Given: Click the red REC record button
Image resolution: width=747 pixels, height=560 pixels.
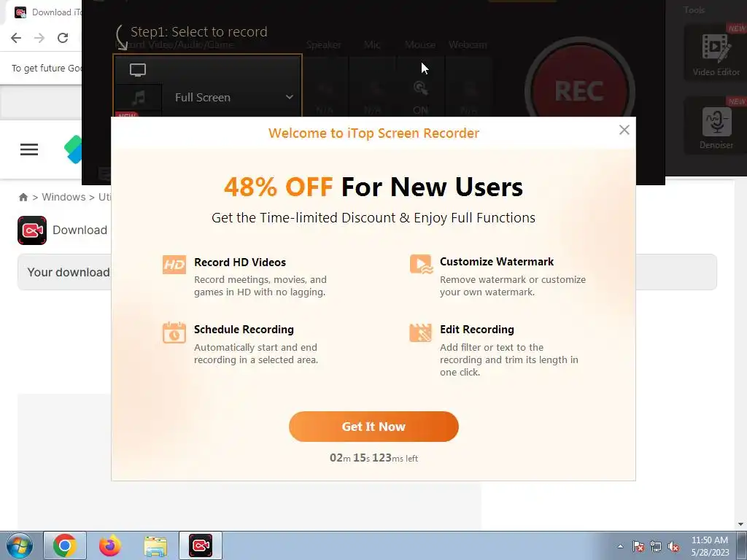Looking at the screenshot, I should [x=579, y=90].
